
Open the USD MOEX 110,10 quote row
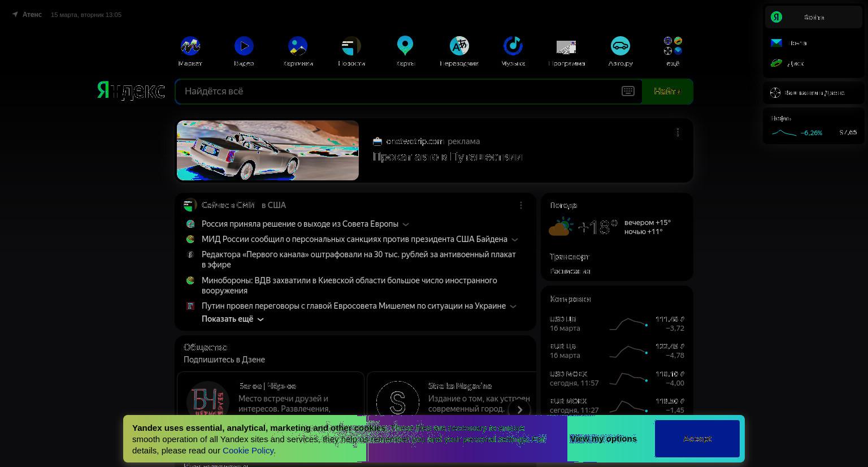pyautogui.click(x=617, y=378)
